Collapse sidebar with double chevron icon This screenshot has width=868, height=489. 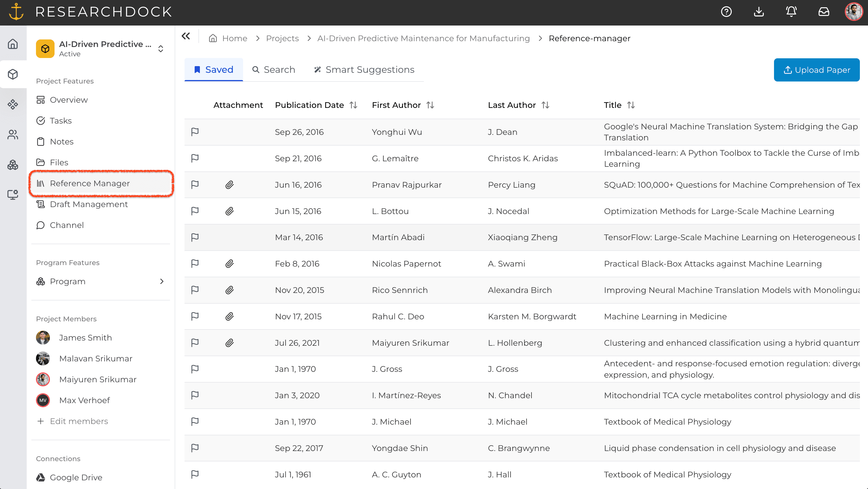(186, 36)
